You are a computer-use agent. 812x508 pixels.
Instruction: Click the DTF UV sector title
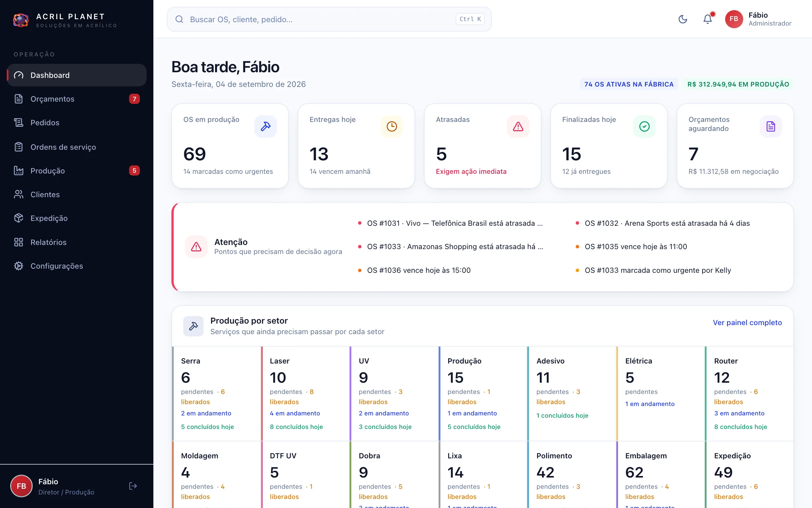pos(283,456)
